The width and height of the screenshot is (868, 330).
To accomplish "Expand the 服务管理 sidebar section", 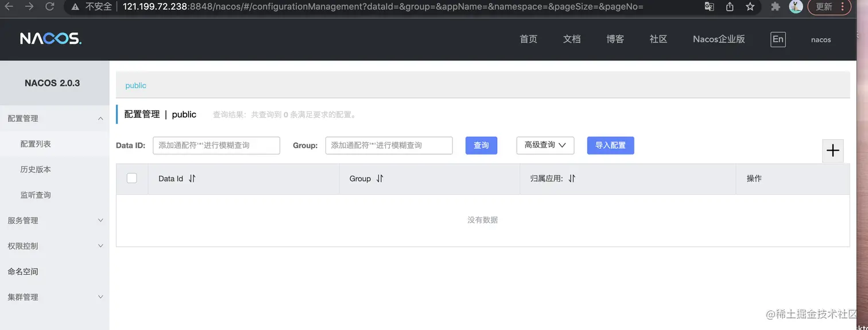I will (101, 220).
